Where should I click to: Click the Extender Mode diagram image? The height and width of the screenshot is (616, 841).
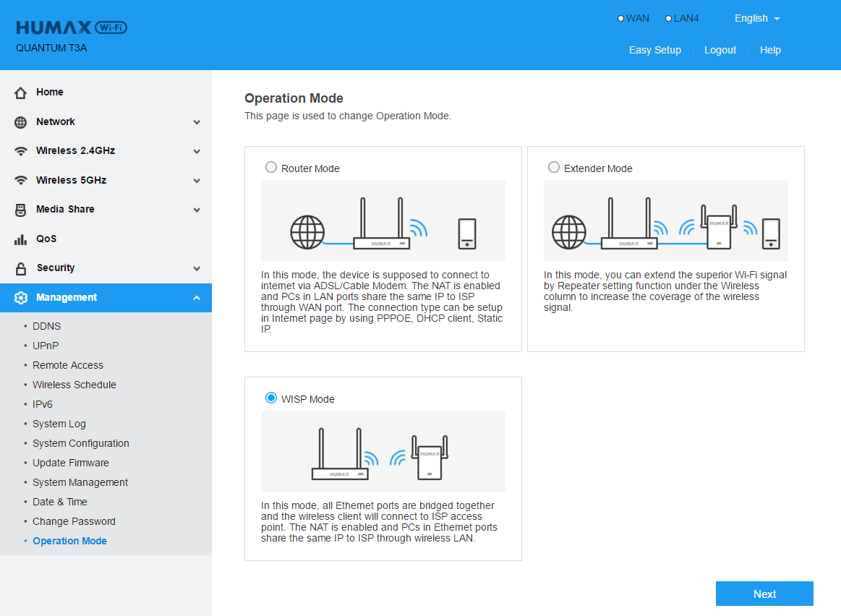[665, 221]
